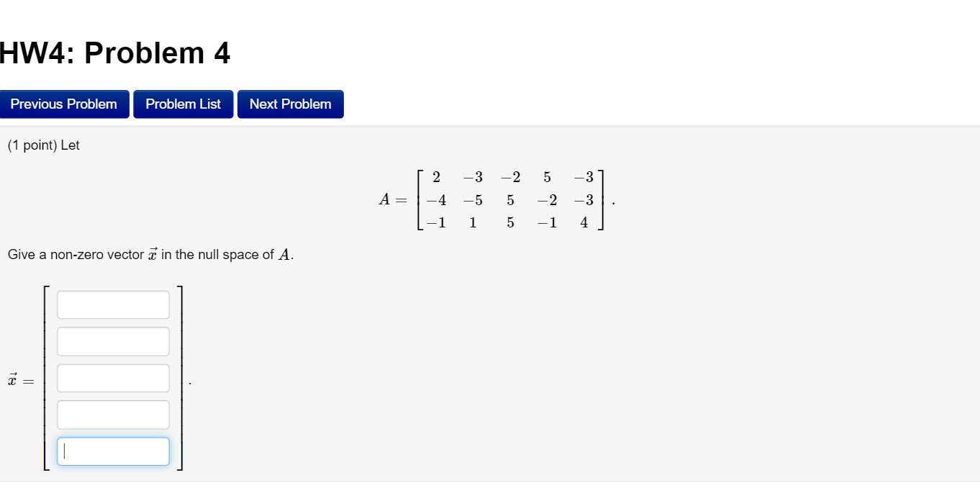
Task: Advance forward with Next Problem
Action: tap(290, 104)
